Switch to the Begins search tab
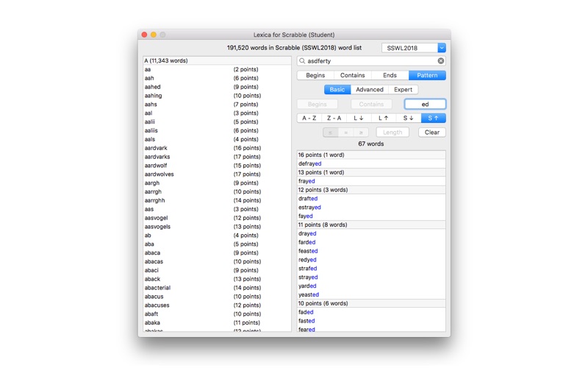The height and width of the screenshot is (368, 588). point(315,75)
